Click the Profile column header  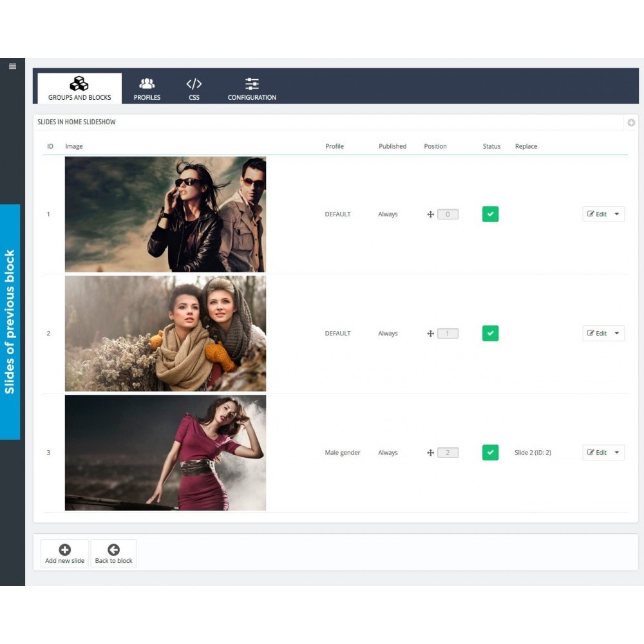[334, 146]
